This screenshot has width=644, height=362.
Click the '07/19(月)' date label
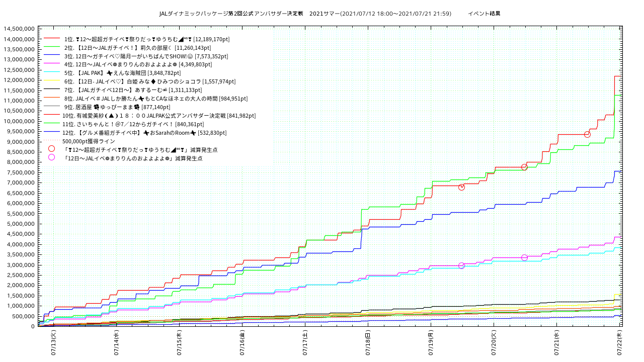(431, 343)
